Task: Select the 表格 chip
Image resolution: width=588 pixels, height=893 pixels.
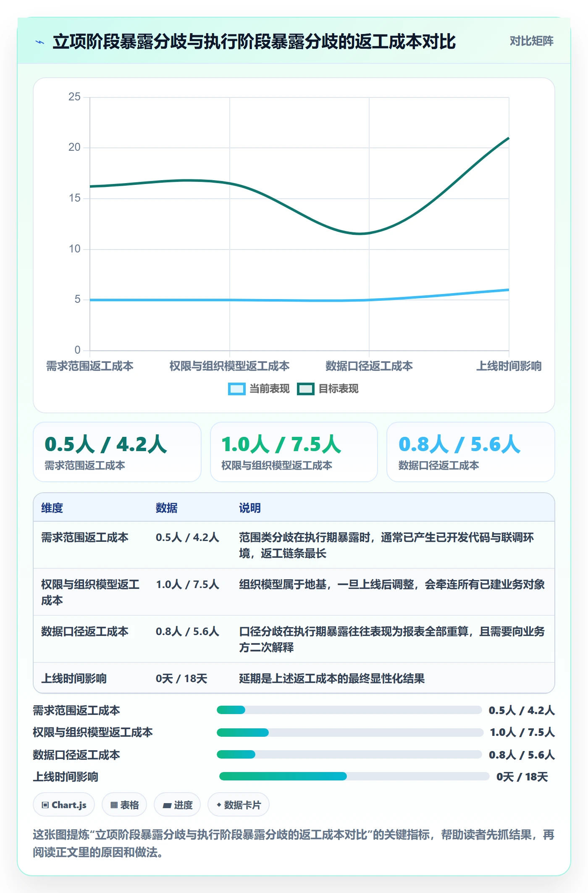Action: pyautogui.click(x=124, y=805)
